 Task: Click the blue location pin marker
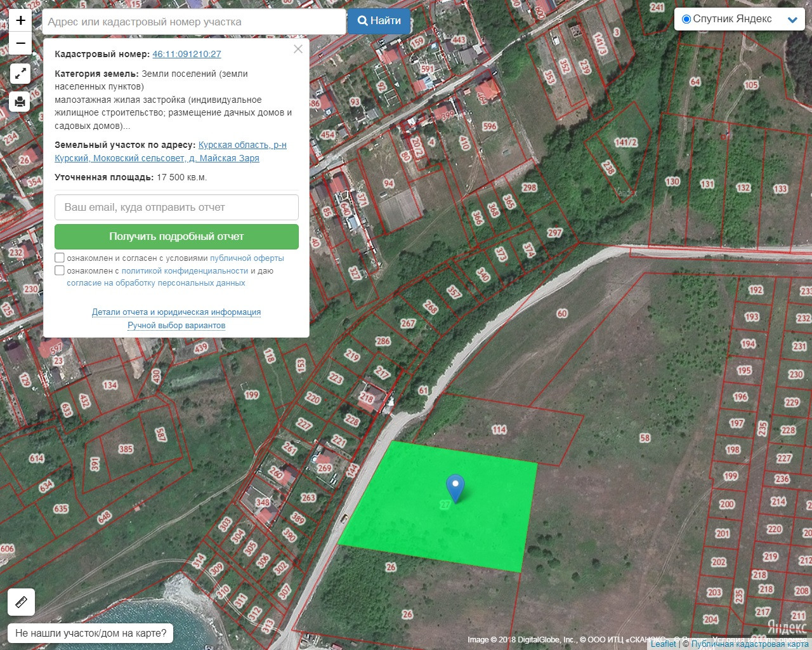(x=455, y=488)
